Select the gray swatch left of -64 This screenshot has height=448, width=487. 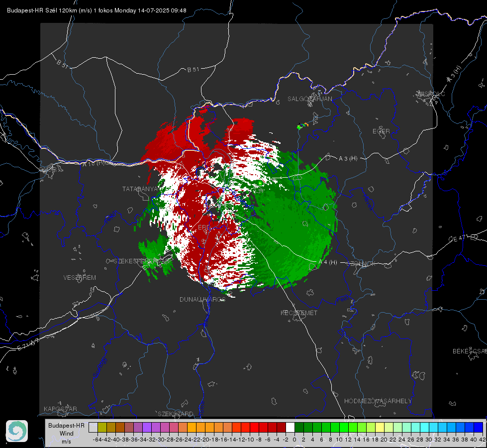click(93, 427)
